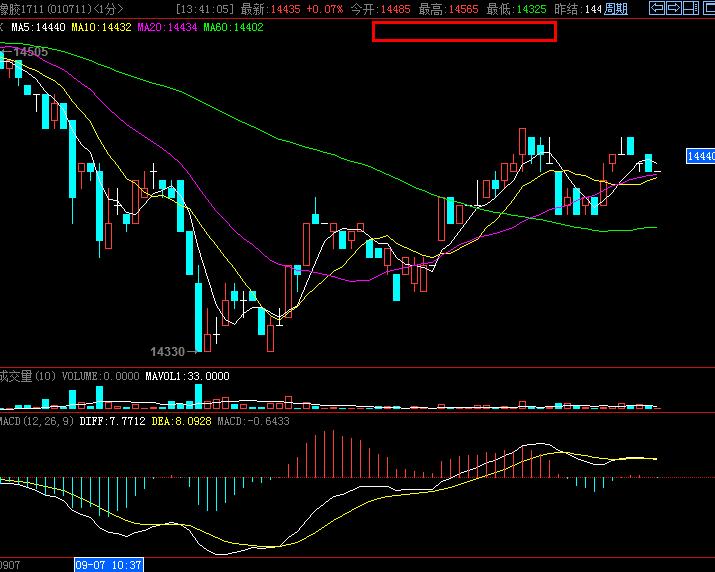Click the highlighted 09-07 10:37 time marker
Screen dimensions: 715x572
(x=109, y=565)
